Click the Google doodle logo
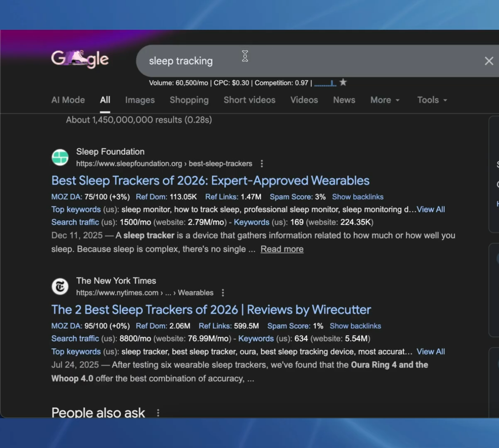 [x=79, y=60]
